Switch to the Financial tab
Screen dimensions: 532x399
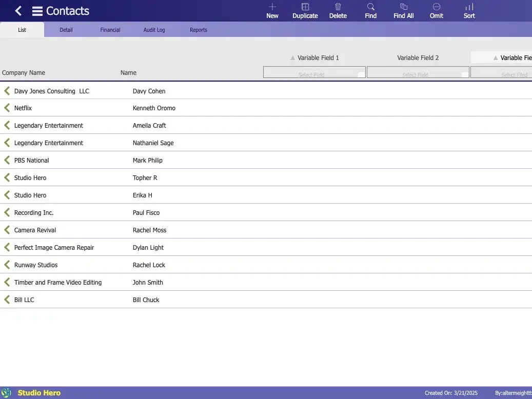pyautogui.click(x=110, y=30)
